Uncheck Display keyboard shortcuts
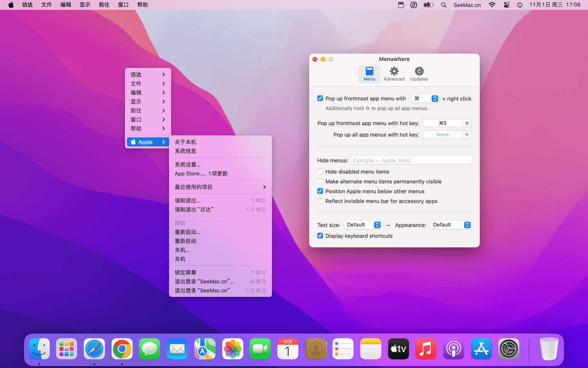The height and width of the screenshot is (368, 588). pos(320,236)
